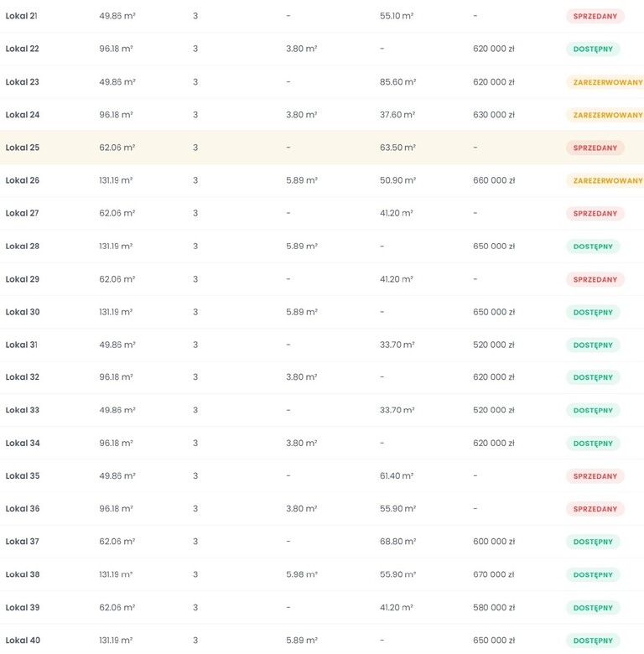644x654 pixels.
Task: Click the Lokal 30 name link
Action: click(22, 312)
